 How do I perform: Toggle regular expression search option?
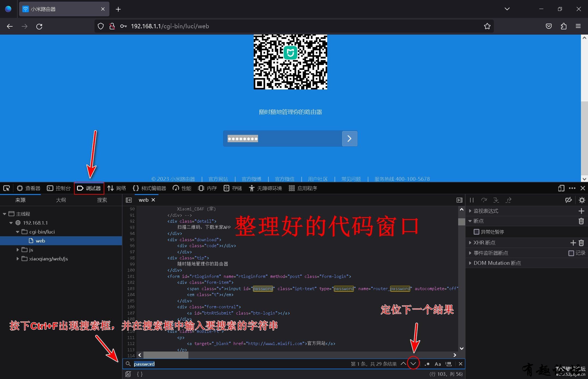[427, 364]
